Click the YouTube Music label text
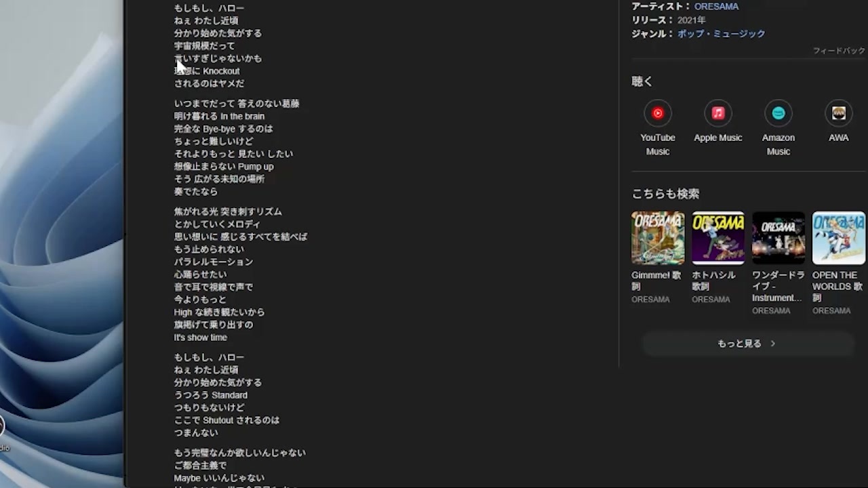The image size is (868, 488). 658,144
